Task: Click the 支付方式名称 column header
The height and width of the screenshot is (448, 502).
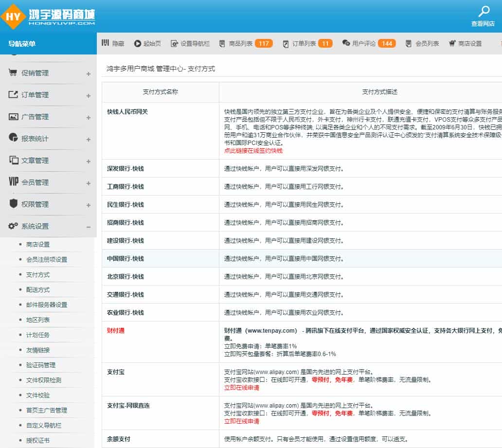Action: [x=161, y=92]
